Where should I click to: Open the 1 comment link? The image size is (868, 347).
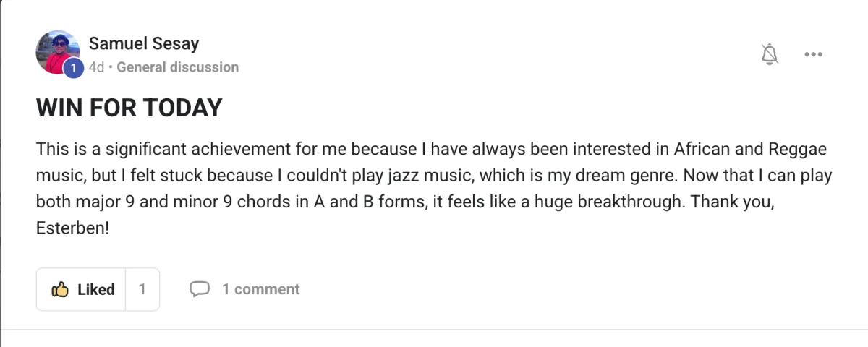260,289
